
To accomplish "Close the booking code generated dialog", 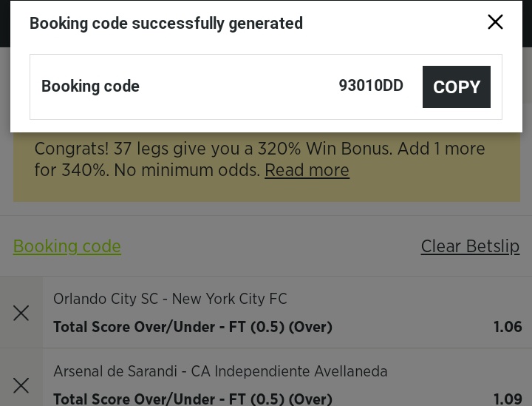I will [x=495, y=22].
